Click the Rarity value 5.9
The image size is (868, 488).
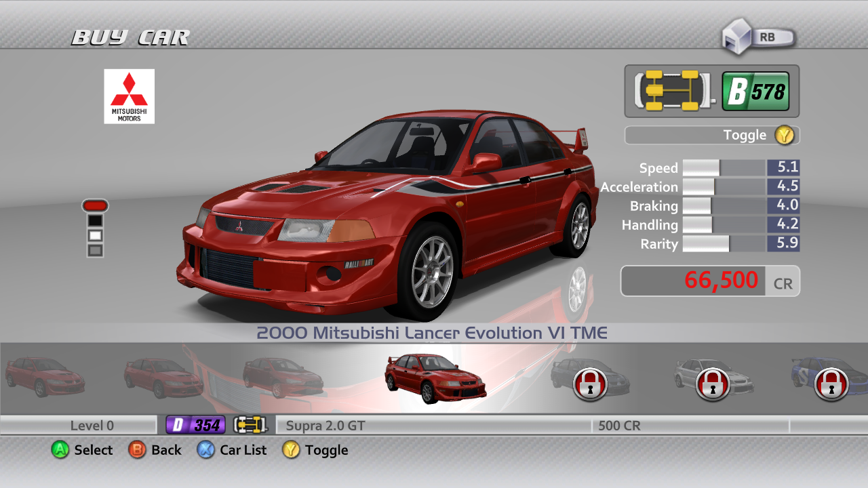[x=784, y=244]
